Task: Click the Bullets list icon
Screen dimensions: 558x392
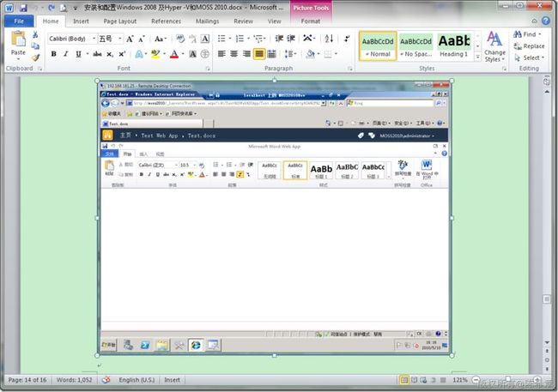Action: (221, 39)
